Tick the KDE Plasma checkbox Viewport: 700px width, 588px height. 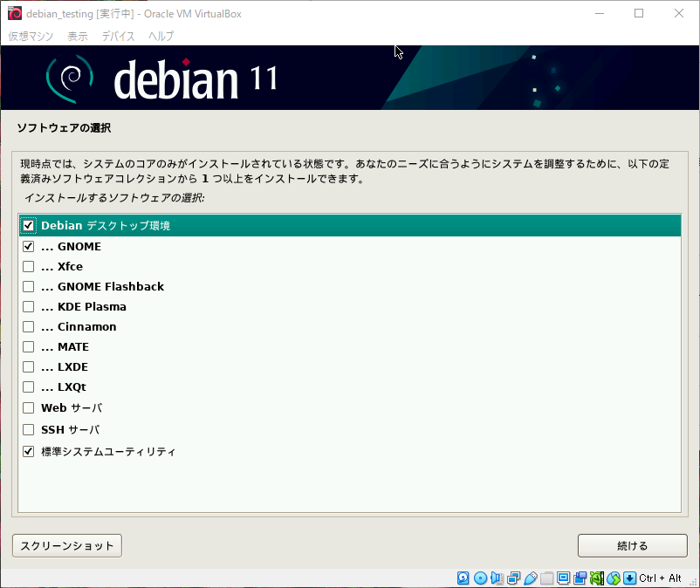29,306
